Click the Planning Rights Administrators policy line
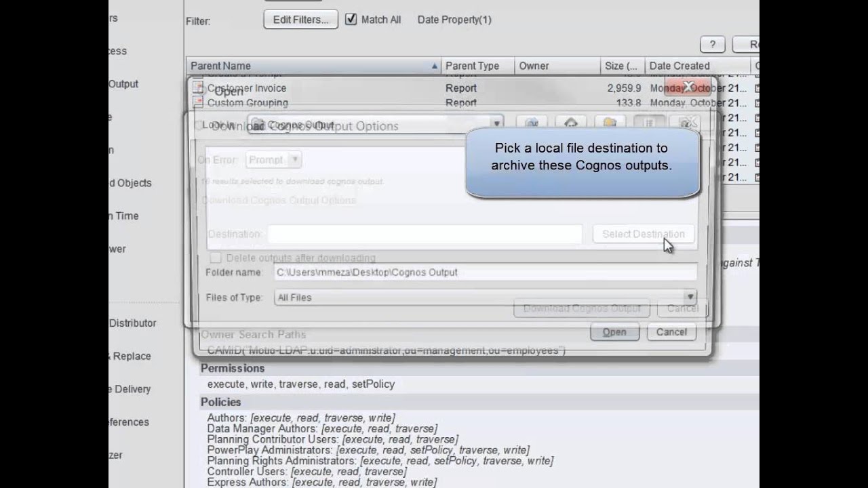Viewport: 868px width, 488px height. click(380, 461)
